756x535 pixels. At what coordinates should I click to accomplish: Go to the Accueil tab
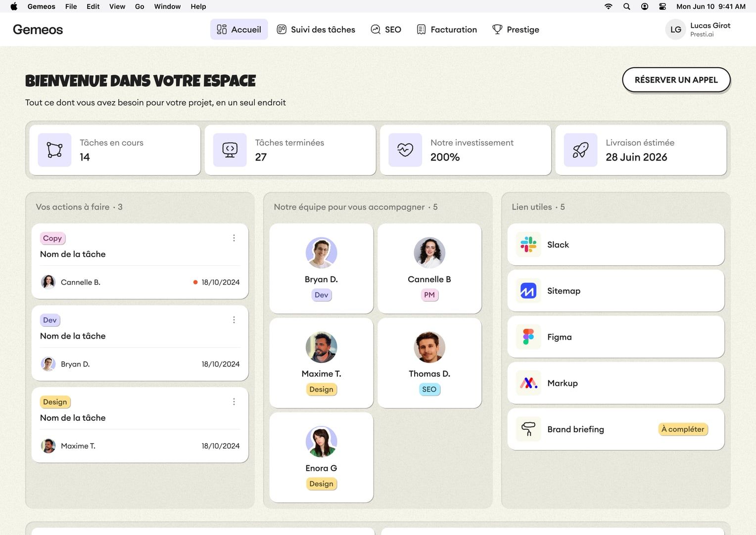click(x=239, y=30)
